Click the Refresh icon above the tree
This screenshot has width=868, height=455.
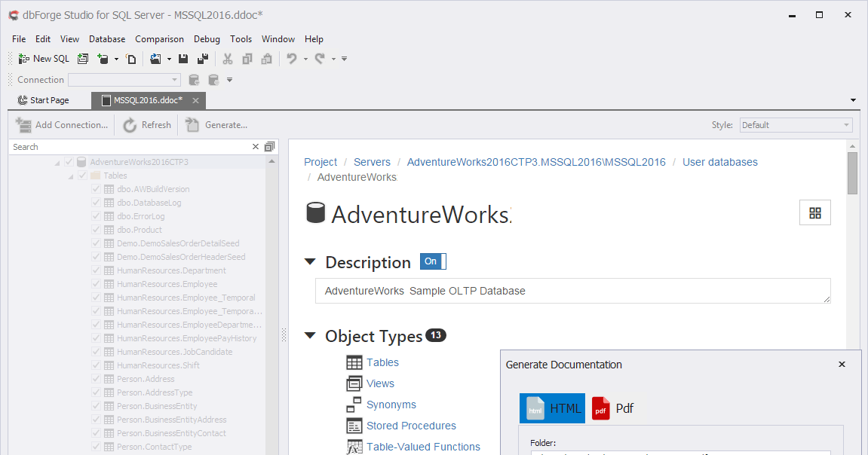pos(128,124)
